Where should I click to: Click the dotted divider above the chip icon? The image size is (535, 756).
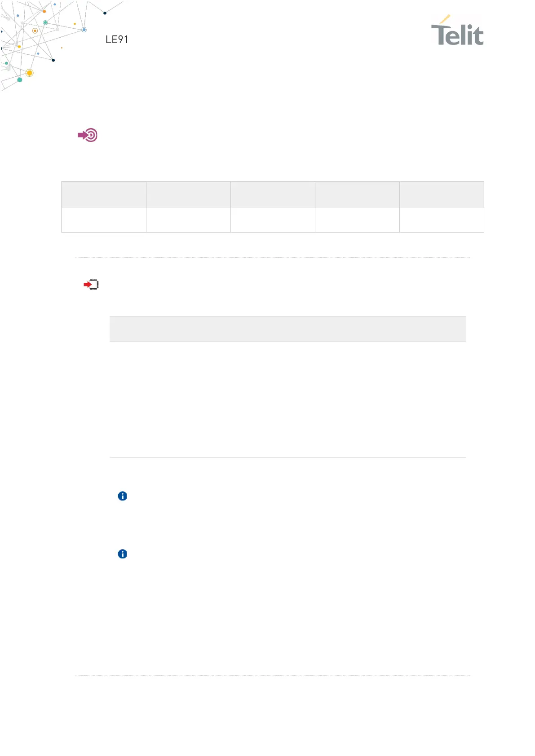272,257
